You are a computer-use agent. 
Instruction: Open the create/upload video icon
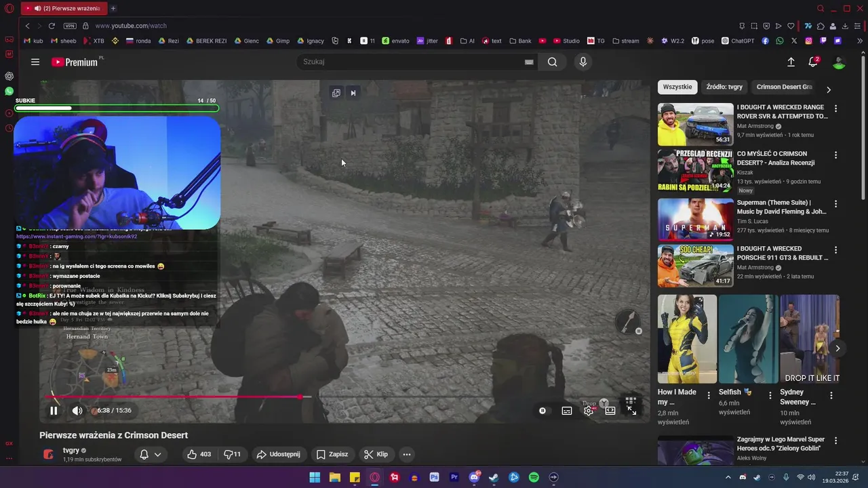791,62
